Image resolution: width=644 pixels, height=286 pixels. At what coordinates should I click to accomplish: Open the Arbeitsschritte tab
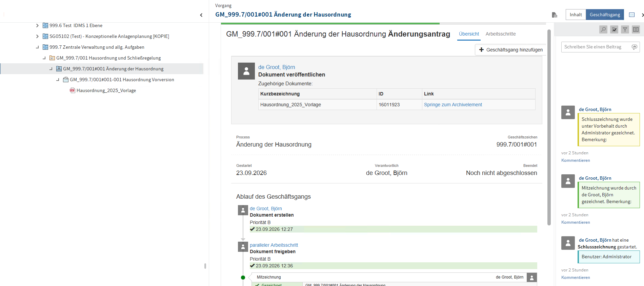[501, 34]
